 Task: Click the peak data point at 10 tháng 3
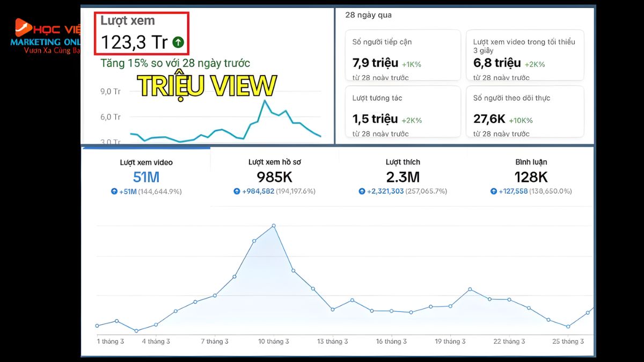coord(274,225)
